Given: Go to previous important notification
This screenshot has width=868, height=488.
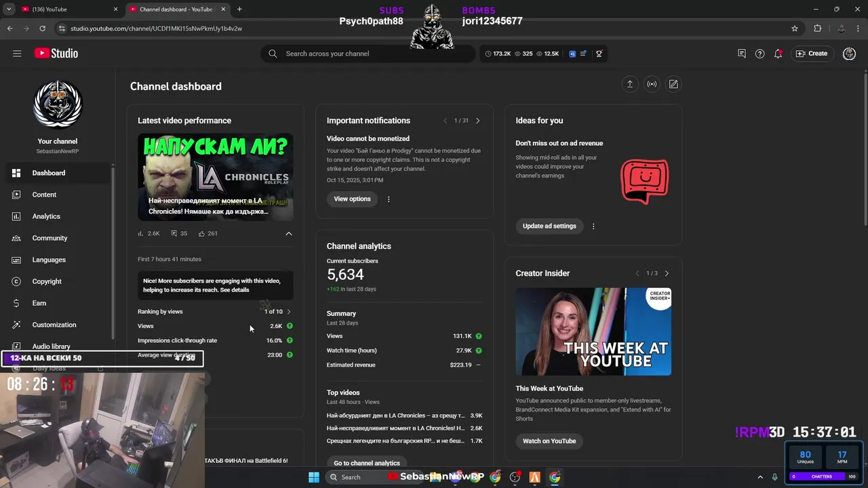Looking at the screenshot, I should (x=445, y=121).
